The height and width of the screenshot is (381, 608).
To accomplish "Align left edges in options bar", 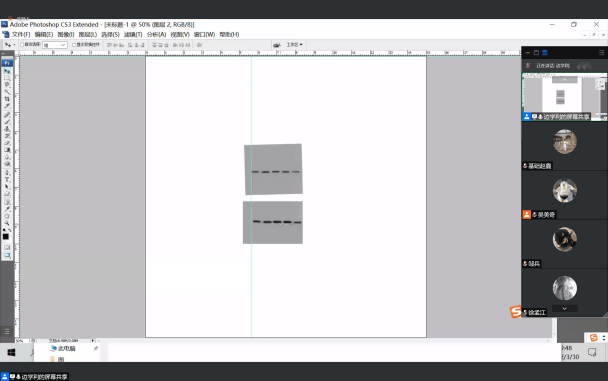I will click(x=130, y=45).
